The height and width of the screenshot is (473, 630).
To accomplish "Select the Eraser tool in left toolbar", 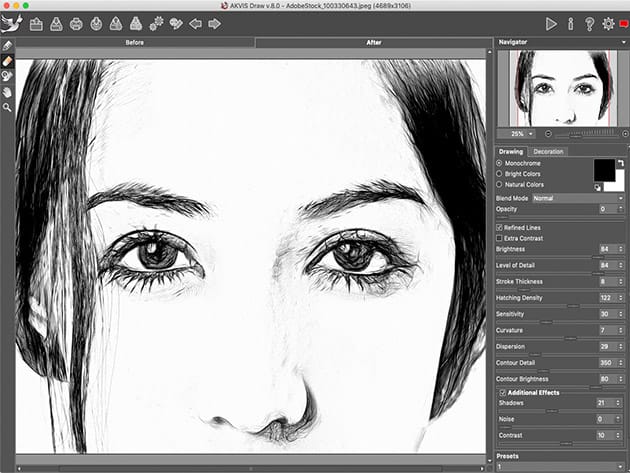I will pos(7,61).
